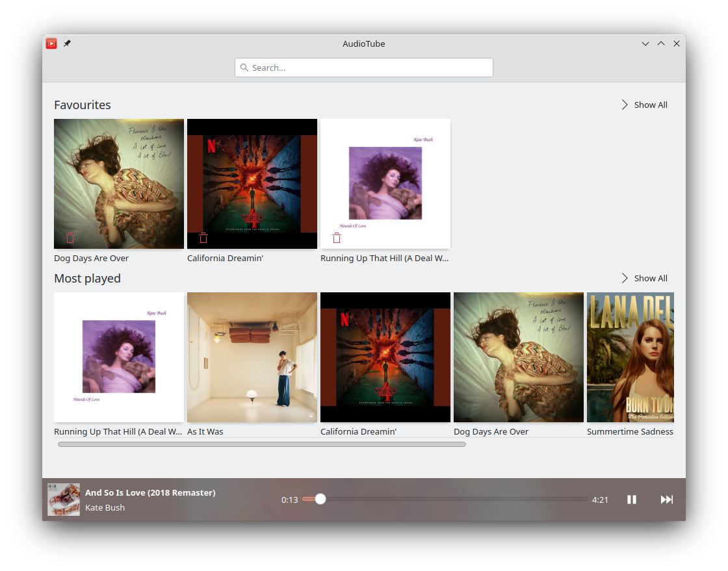The height and width of the screenshot is (571, 728).
Task: Remove Running Up That Hill favourite via trash
Action: pos(337,238)
